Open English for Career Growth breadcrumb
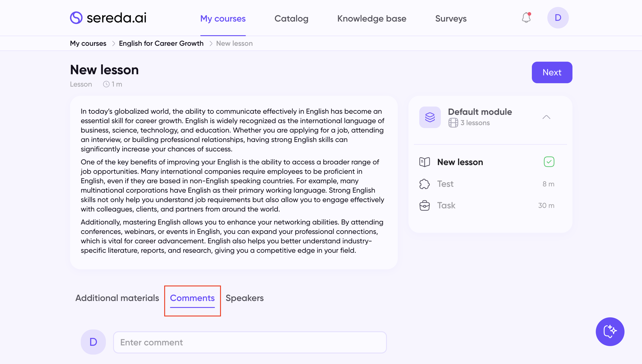The height and width of the screenshot is (364, 642). point(161,44)
